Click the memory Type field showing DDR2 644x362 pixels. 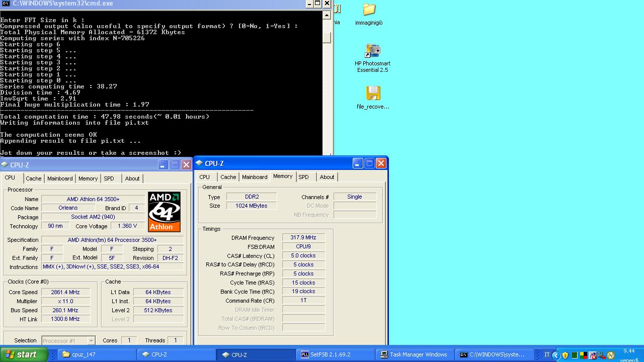(x=252, y=197)
